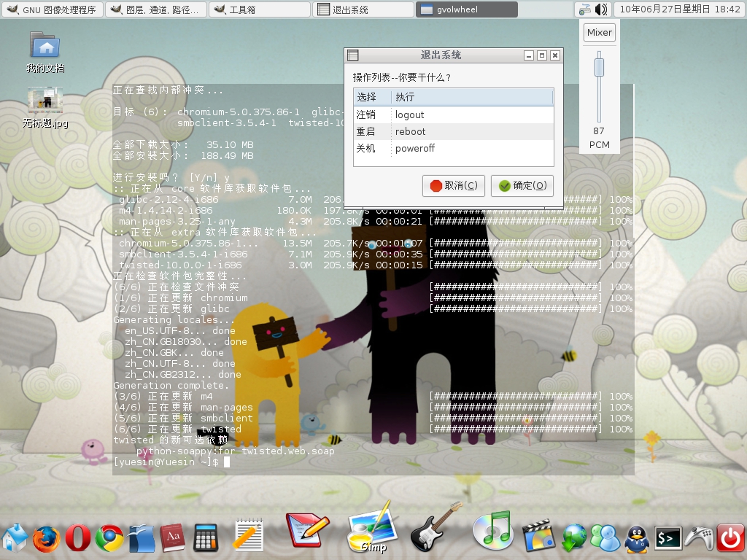The width and height of the screenshot is (747, 560).
Task: Select the 关机 poweroff row
Action: [x=454, y=148]
